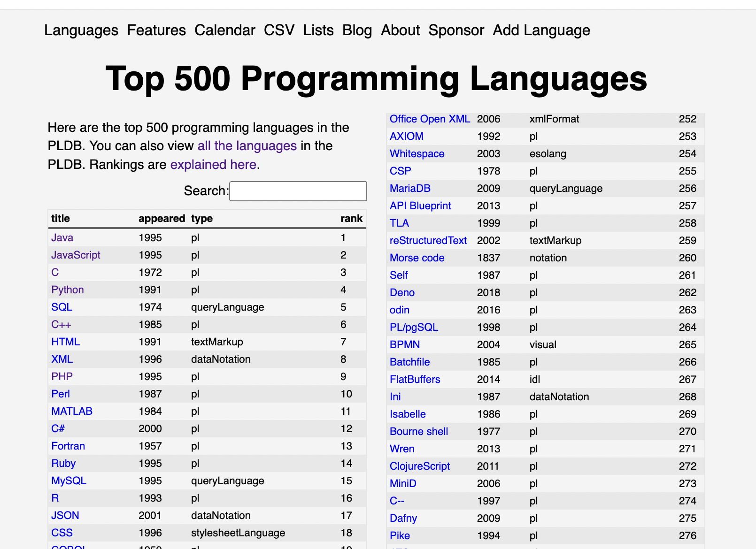Viewport: 756px width, 549px height.
Task: Open the Languages nav menu item
Action: tap(81, 30)
